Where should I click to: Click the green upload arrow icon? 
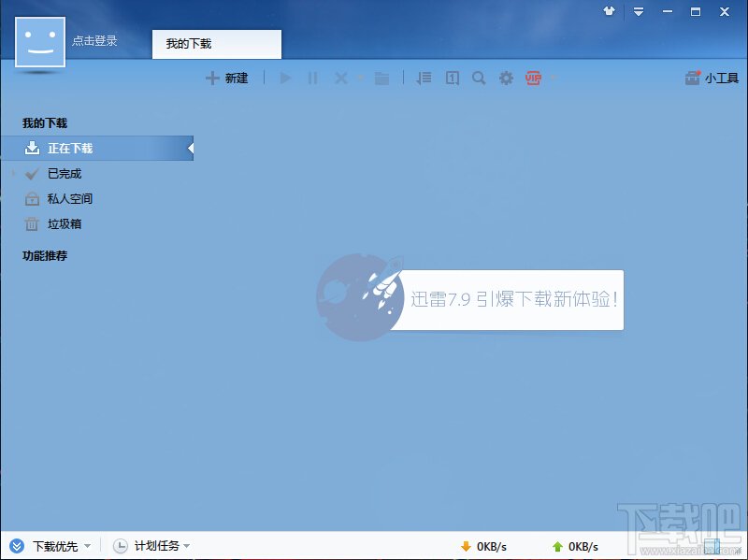point(557,546)
